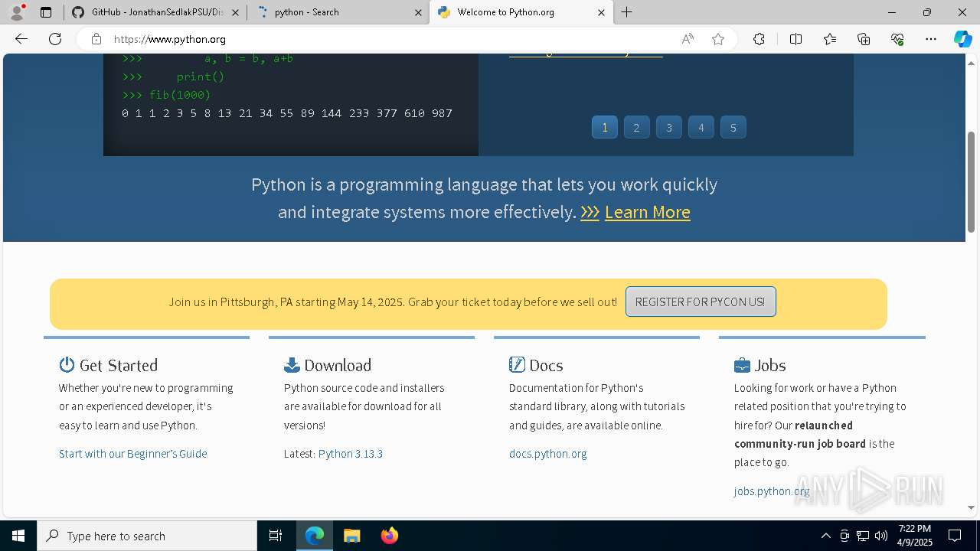980x551 pixels.
Task: Click the Download heading
Action: (338, 365)
